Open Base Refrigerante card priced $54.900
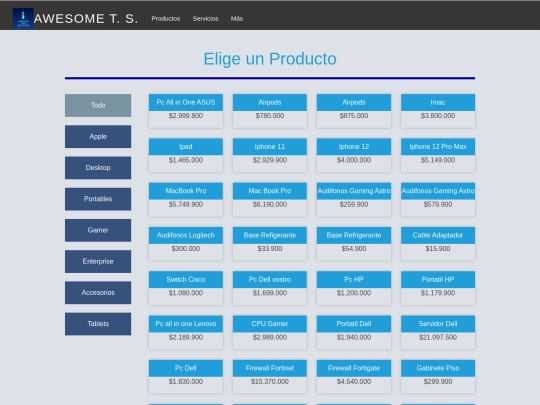Screen dimensions: 540x405 coord(354,244)
